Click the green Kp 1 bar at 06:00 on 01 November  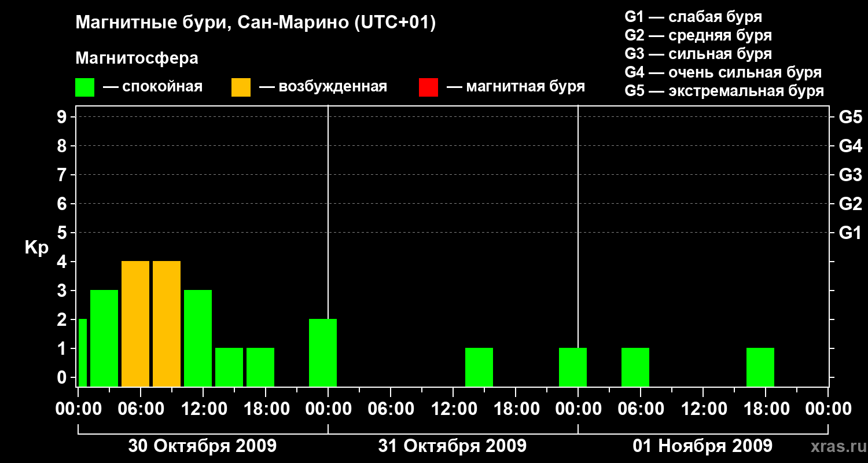pyautogui.click(x=635, y=367)
